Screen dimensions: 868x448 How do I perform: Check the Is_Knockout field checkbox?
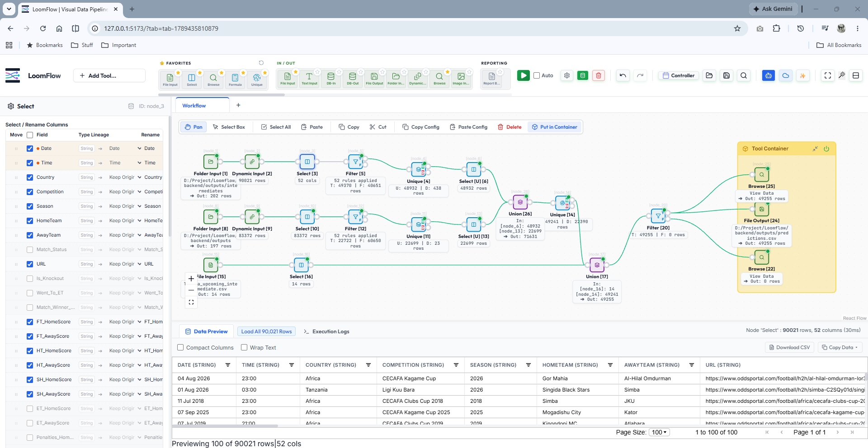(x=30, y=279)
